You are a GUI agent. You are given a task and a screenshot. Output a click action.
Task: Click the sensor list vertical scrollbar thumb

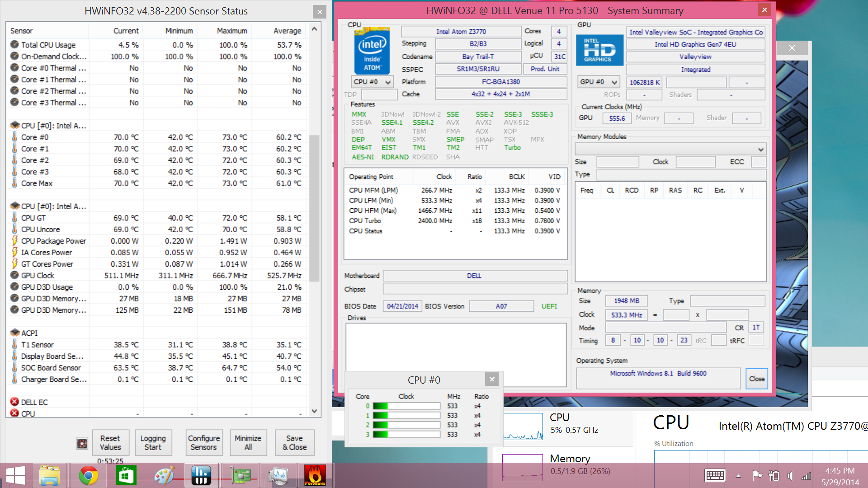(x=314, y=208)
